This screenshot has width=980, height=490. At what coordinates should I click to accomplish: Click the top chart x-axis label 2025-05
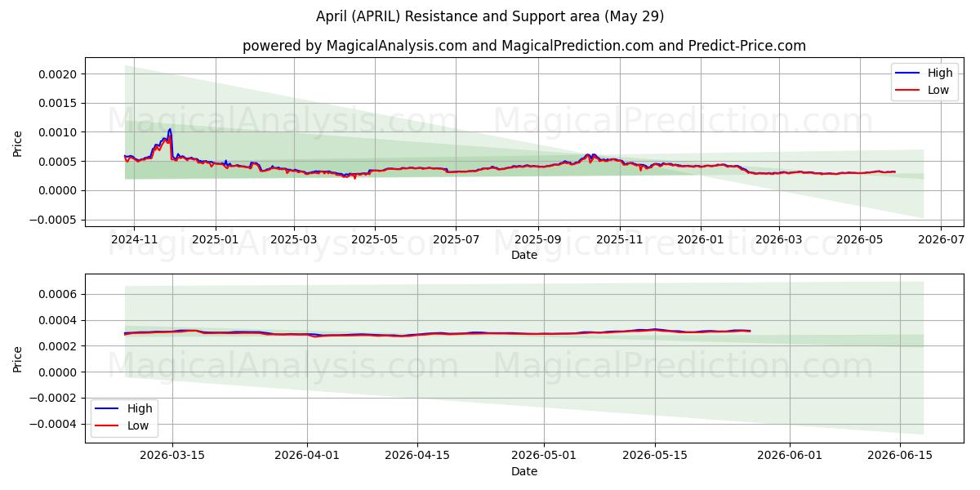(x=375, y=241)
